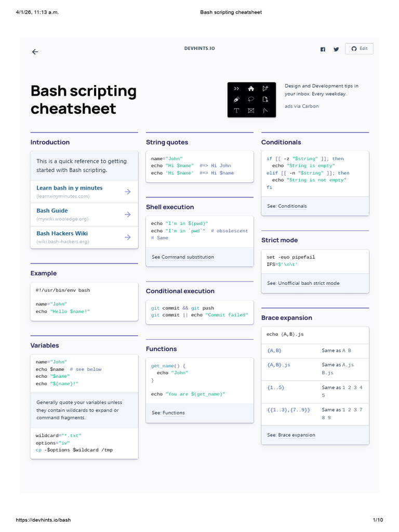Screen dimensions: 399x532
Task: Click the Edit on GitHub button
Action: point(359,48)
